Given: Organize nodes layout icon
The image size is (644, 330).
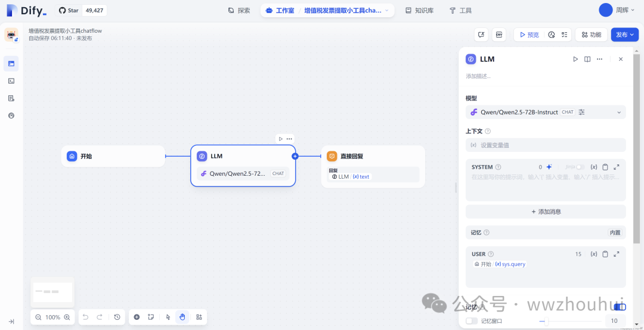Looking at the screenshot, I should click(x=199, y=317).
